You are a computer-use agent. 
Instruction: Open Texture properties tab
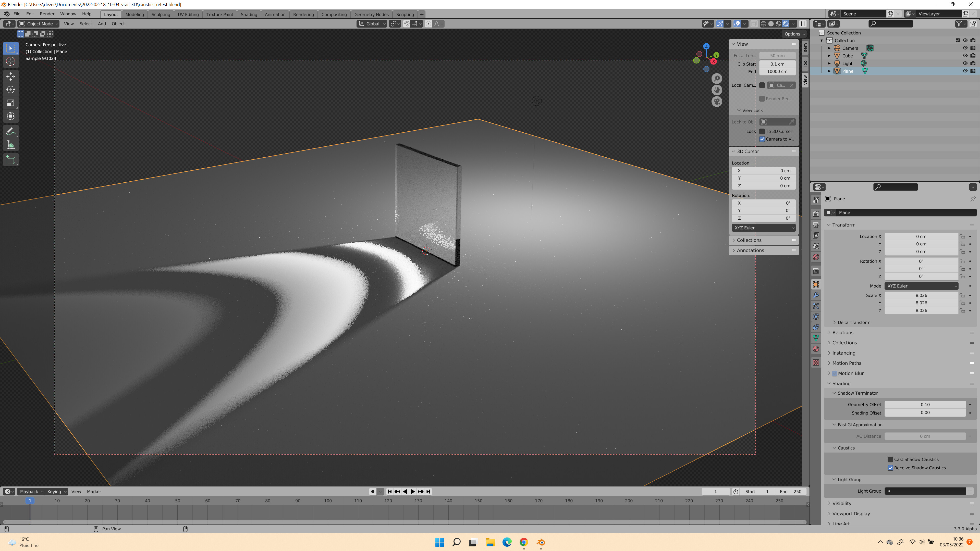[x=816, y=362]
